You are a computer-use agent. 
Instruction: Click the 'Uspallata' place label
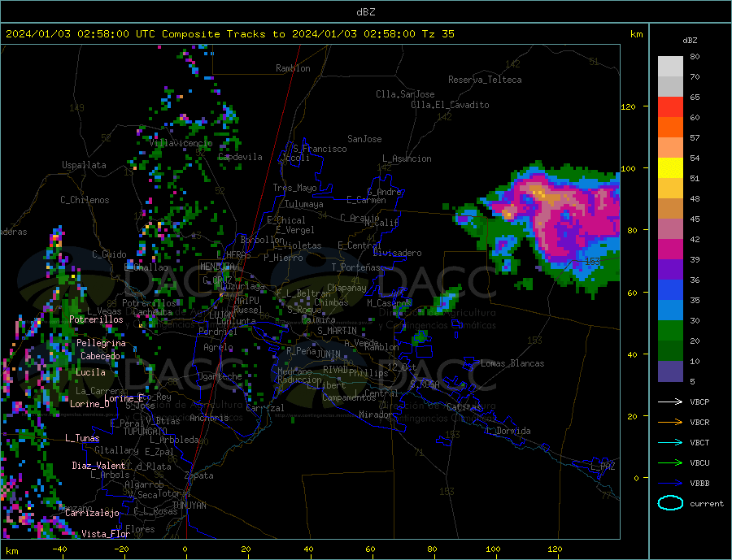pos(84,165)
